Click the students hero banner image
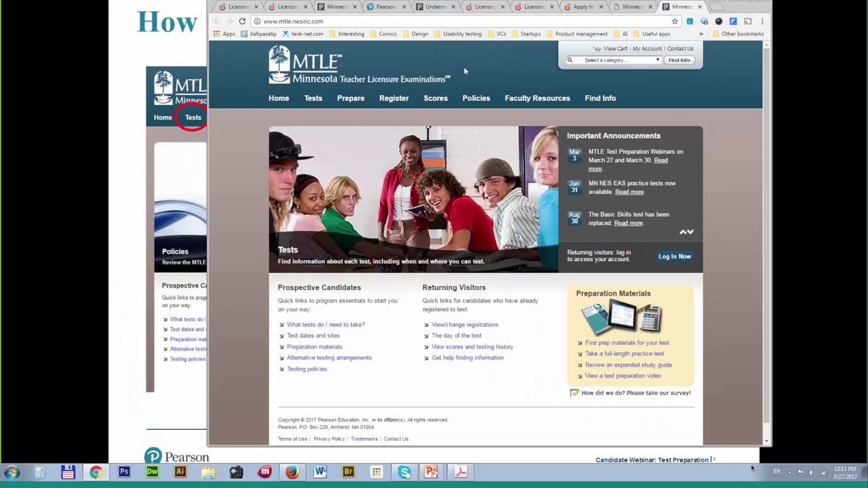This screenshot has height=488, width=868. 414,199
